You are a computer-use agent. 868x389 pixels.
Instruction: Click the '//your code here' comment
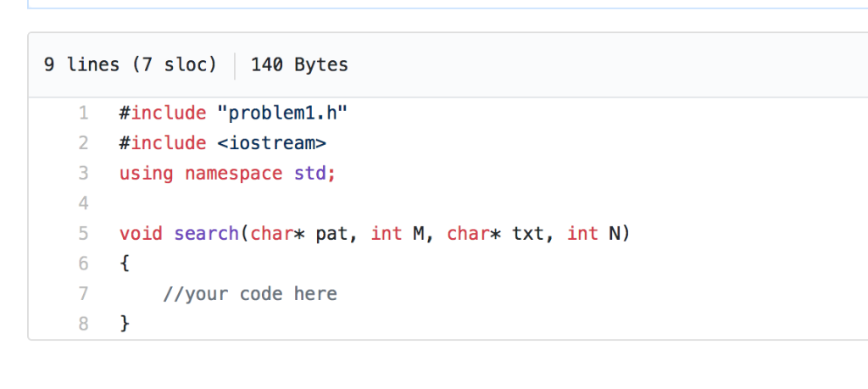pyautogui.click(x=250, y=294)
